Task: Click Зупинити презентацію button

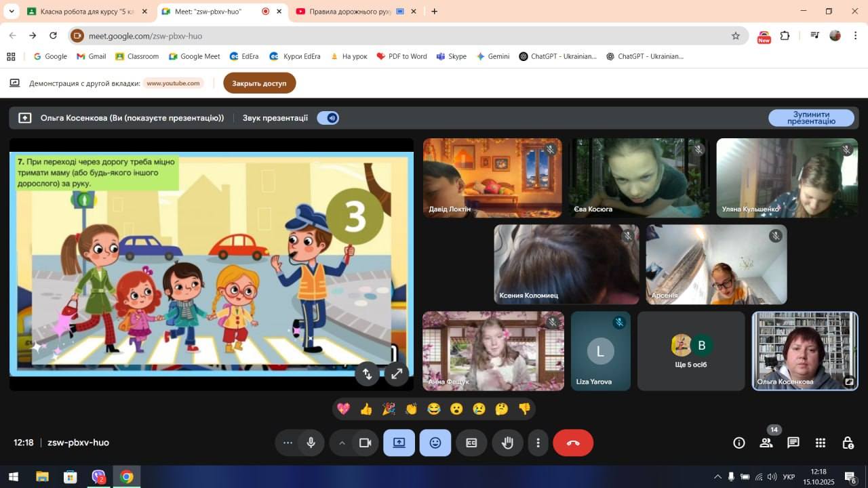Action: [811, 118]
